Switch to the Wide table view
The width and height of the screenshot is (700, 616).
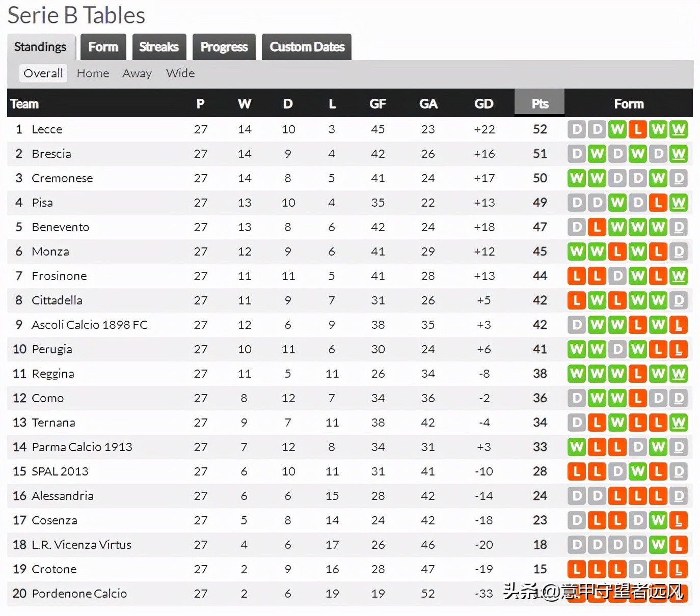pos(180,73)
